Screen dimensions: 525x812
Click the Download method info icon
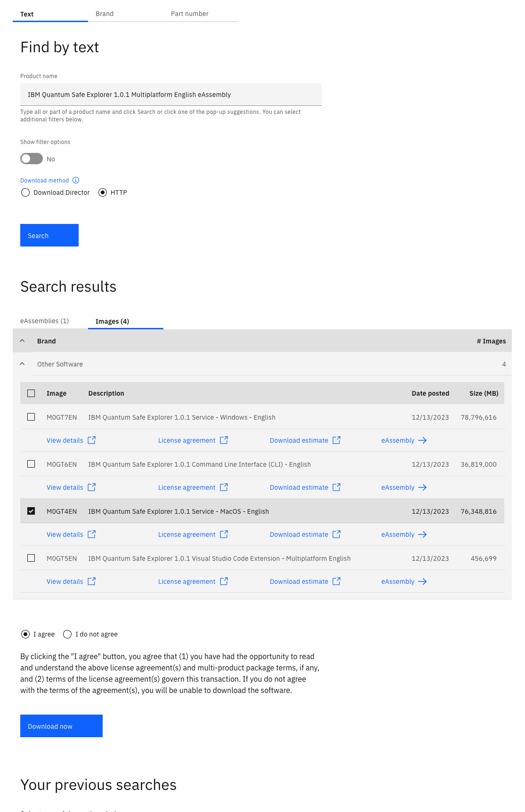pos(76,180)
